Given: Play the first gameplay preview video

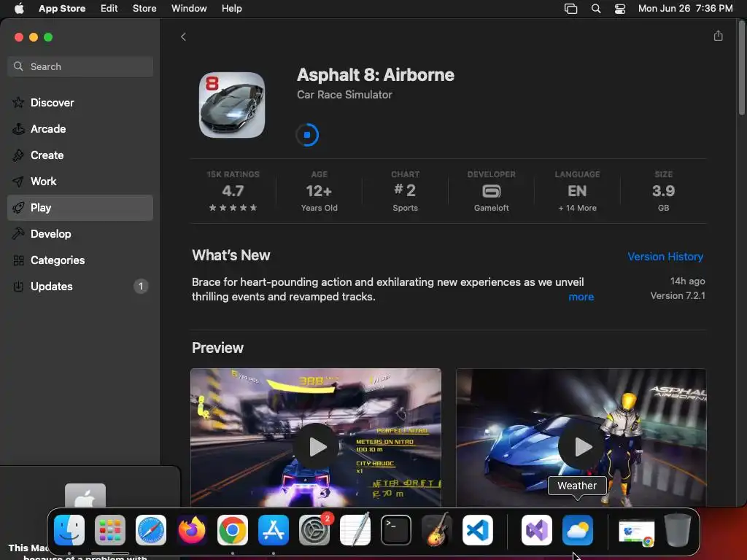Looking at the screenshot, I should point(316,447).
